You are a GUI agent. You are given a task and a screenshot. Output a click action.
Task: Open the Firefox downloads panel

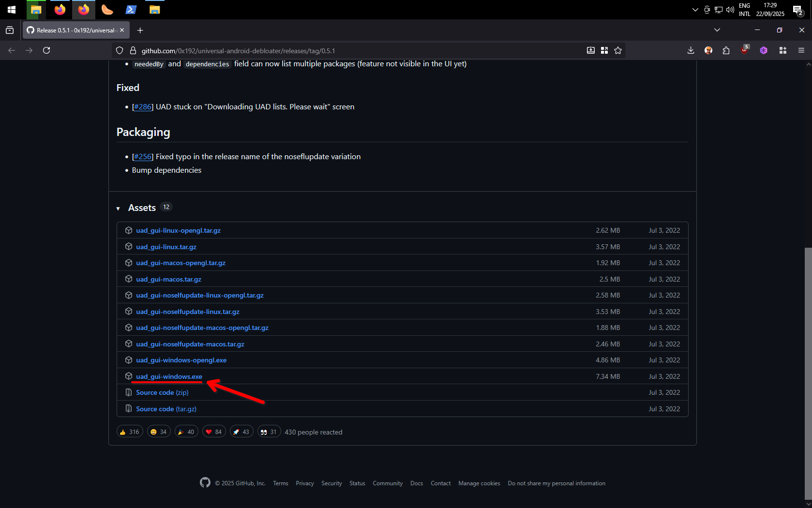point(691,50)
